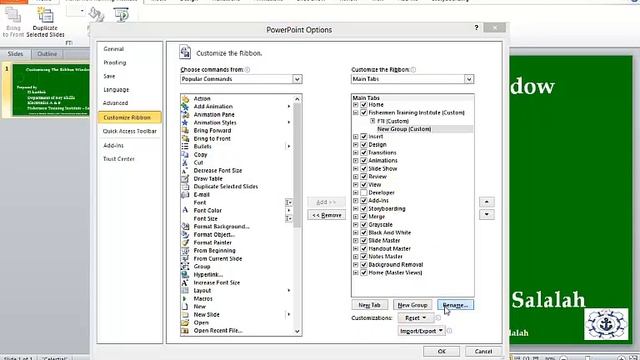Uncheck the Slide Show checkbox

(x=364, y=169)
